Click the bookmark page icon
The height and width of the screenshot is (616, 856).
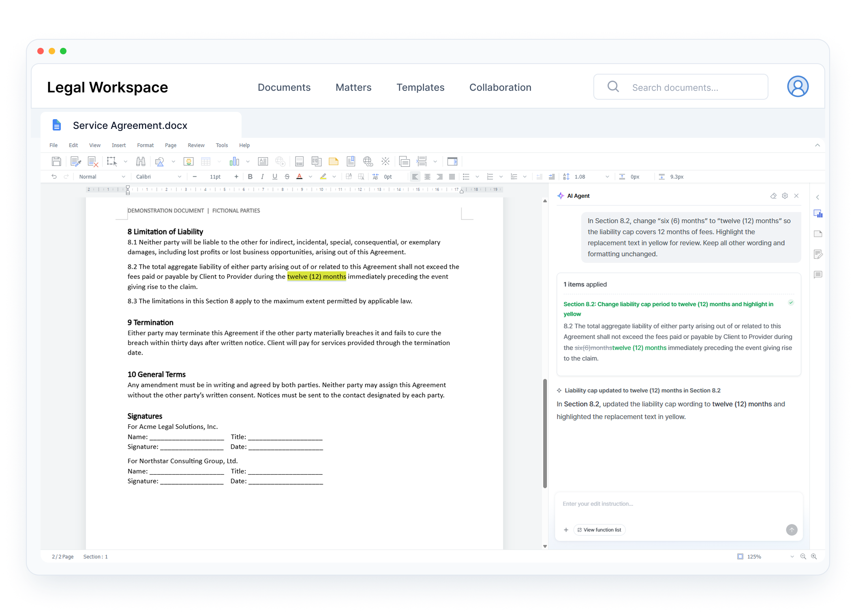click(351, 161)
